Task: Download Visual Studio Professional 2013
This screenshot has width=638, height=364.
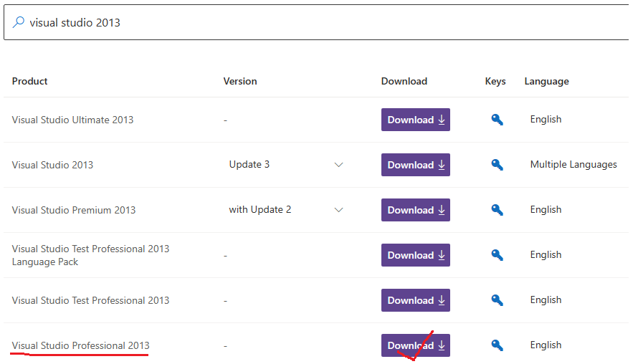Action: 416,345
